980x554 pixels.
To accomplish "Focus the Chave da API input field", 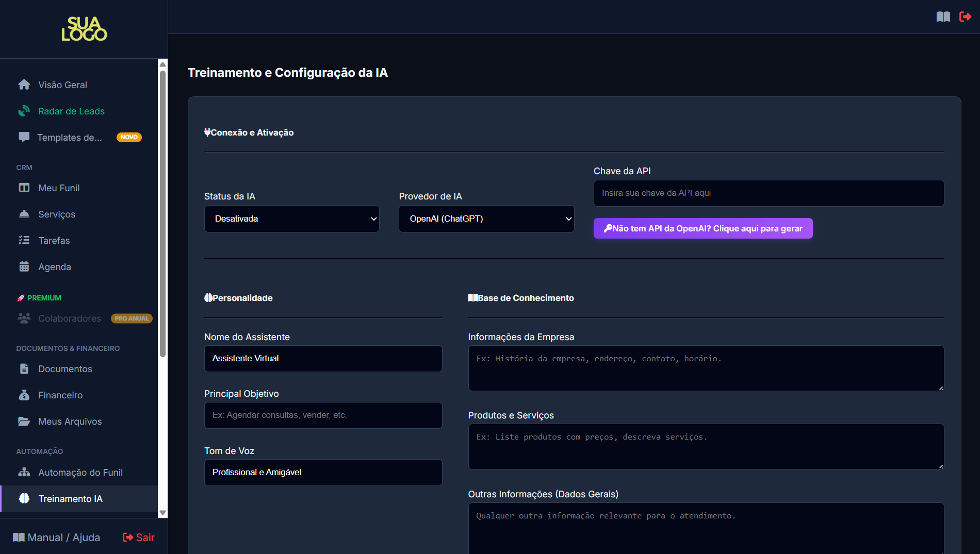I will pyautogui.click(x=768, y=193).
